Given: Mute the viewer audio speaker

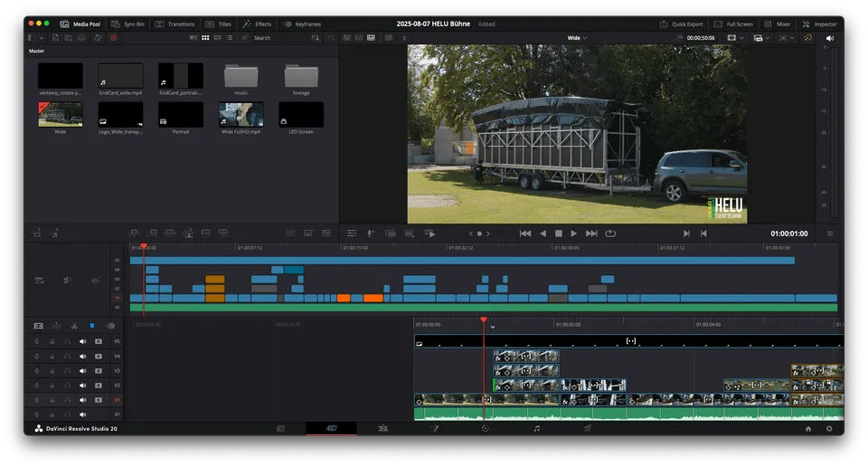Looking at the screenshot, I should tap(829, 38).
